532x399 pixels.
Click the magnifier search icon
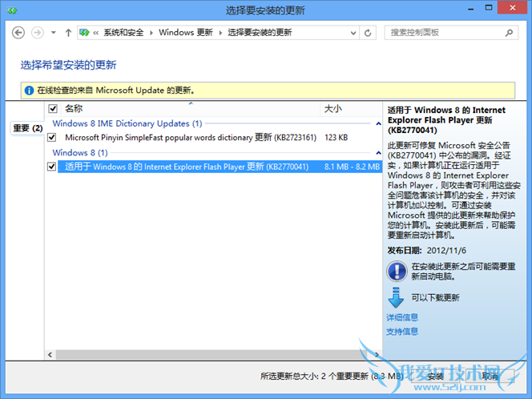(509, 33)
